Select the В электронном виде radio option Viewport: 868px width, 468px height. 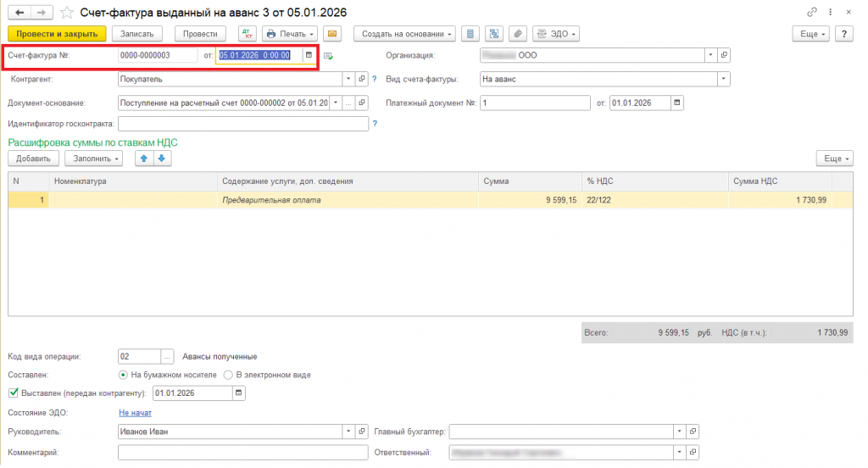(x=228, y=375)
